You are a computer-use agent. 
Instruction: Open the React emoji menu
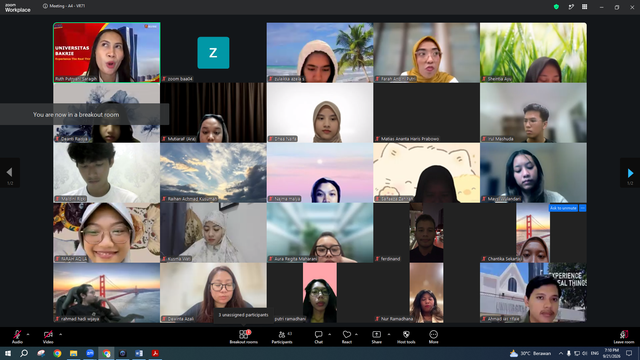pos(347,337)
